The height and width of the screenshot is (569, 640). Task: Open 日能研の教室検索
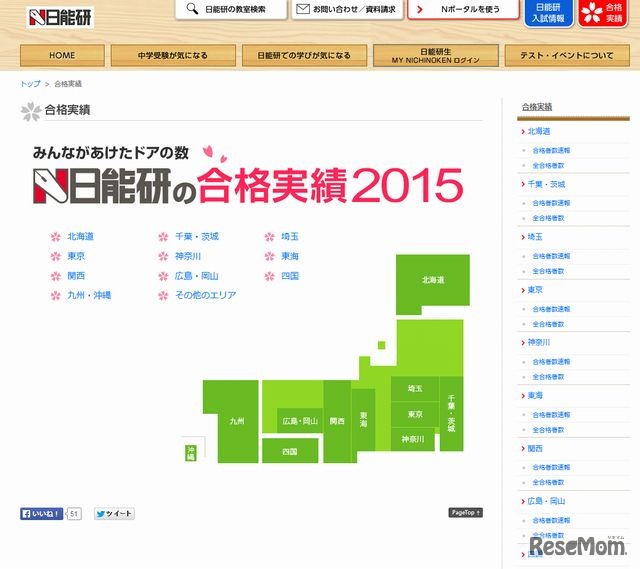point(231,9)
